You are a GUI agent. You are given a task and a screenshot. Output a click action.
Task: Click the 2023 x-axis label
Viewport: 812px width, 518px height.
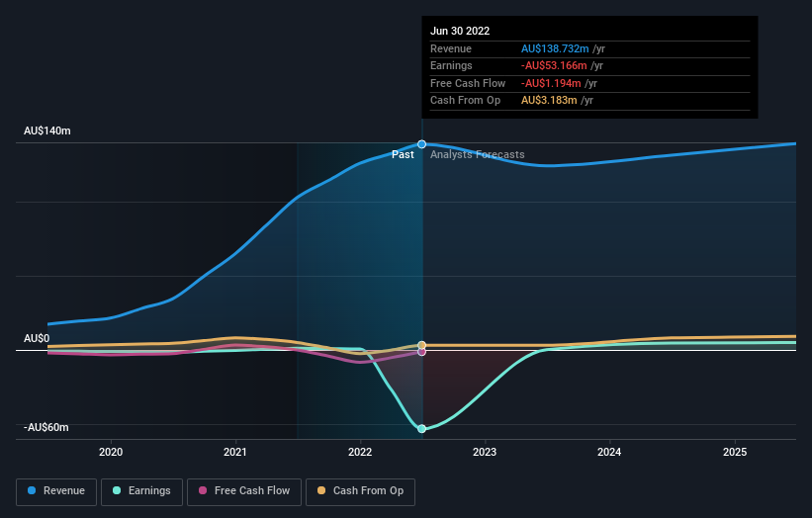click(485, 453)
